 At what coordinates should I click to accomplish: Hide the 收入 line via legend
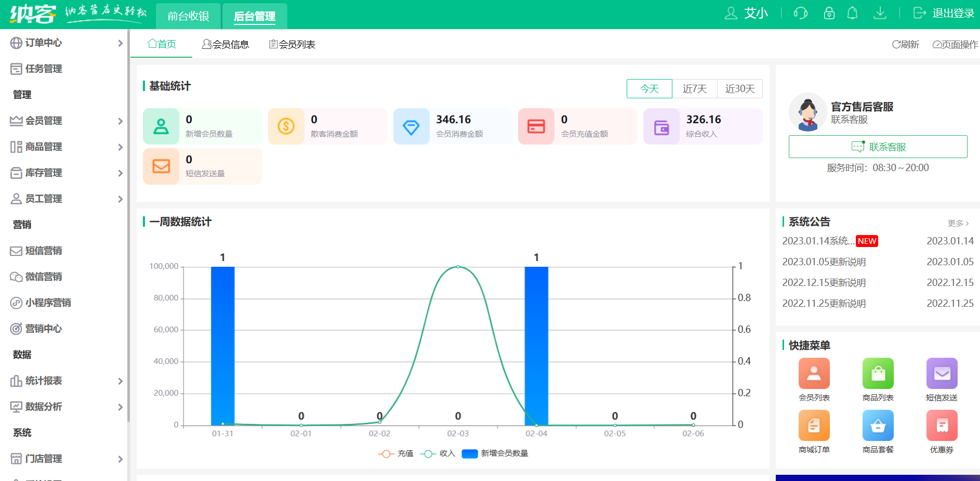coord(439,453)
